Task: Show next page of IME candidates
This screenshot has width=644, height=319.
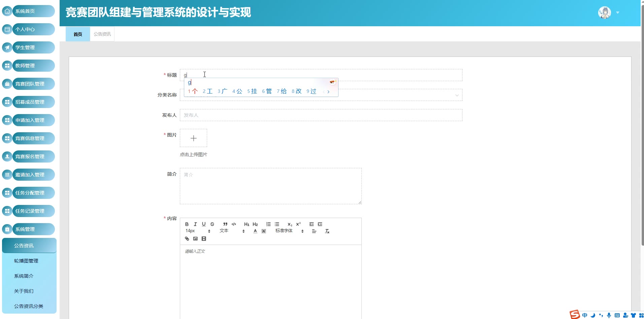Action: [x=328, y=92]
